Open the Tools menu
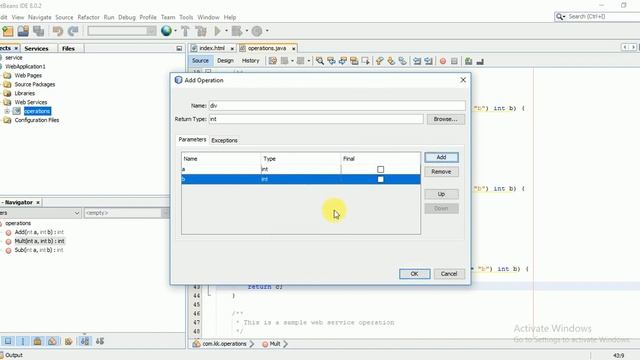Image resolution: width=640 pixels, height=360 pixels. click(186, 18)
